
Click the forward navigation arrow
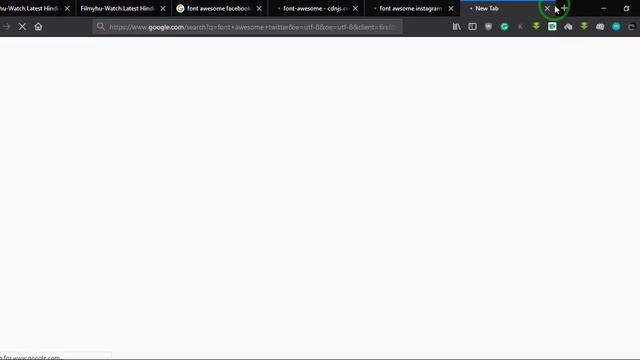coord(6,27)
